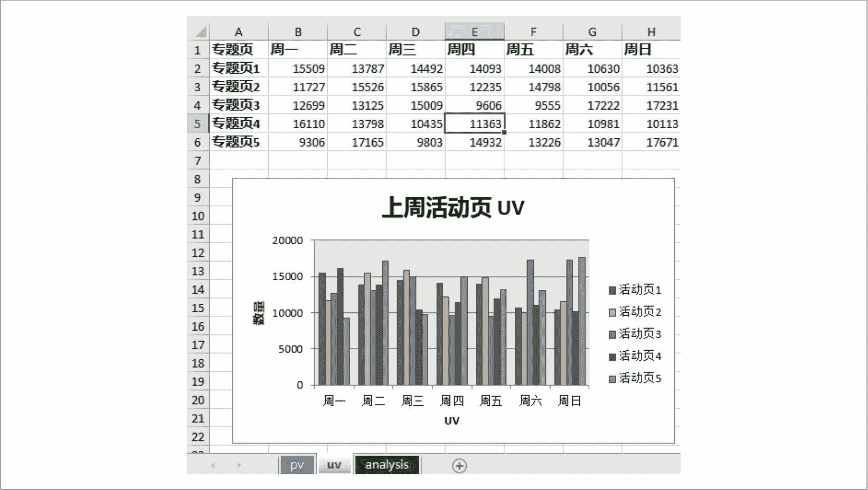Screen dimensions: 868x490
Task: Select row 5 header
Action: (x=198, y=124)
